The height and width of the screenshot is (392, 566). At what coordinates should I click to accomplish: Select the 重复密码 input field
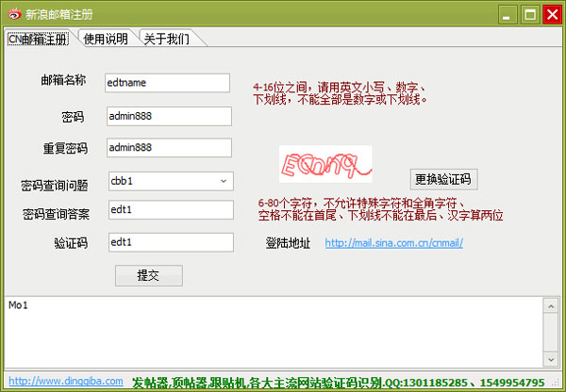(168, 148)
